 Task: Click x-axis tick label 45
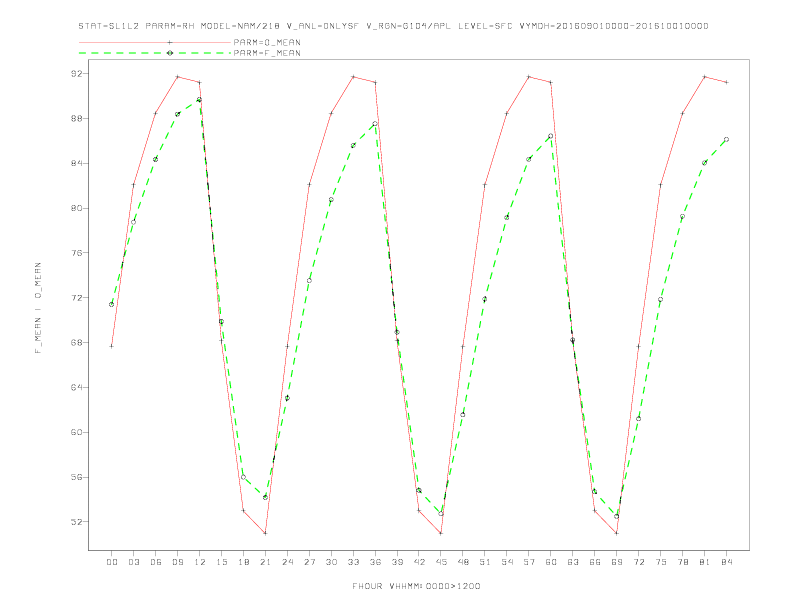tap(441, 562)
